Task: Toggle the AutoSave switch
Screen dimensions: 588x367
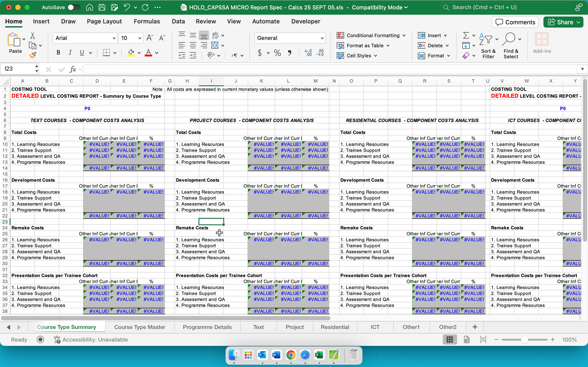Action: pyautogui.click(x=74, y=7)
